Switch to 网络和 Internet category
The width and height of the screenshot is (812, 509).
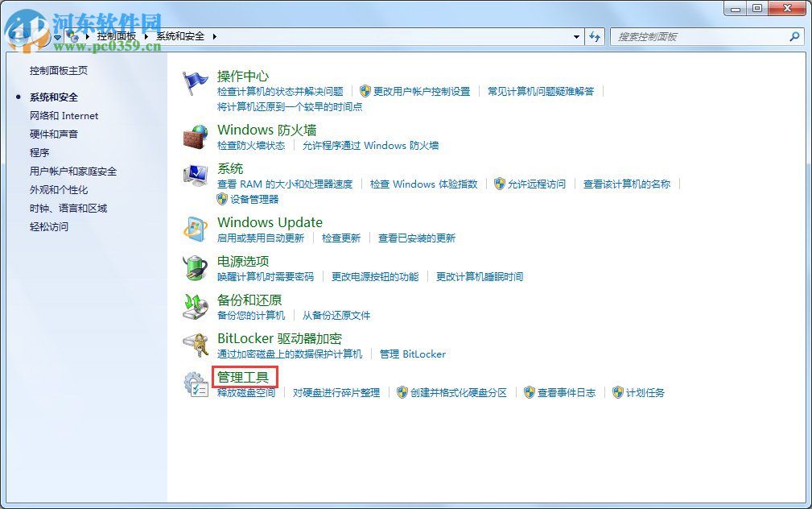pyautogui.click(x=64, y=115)
